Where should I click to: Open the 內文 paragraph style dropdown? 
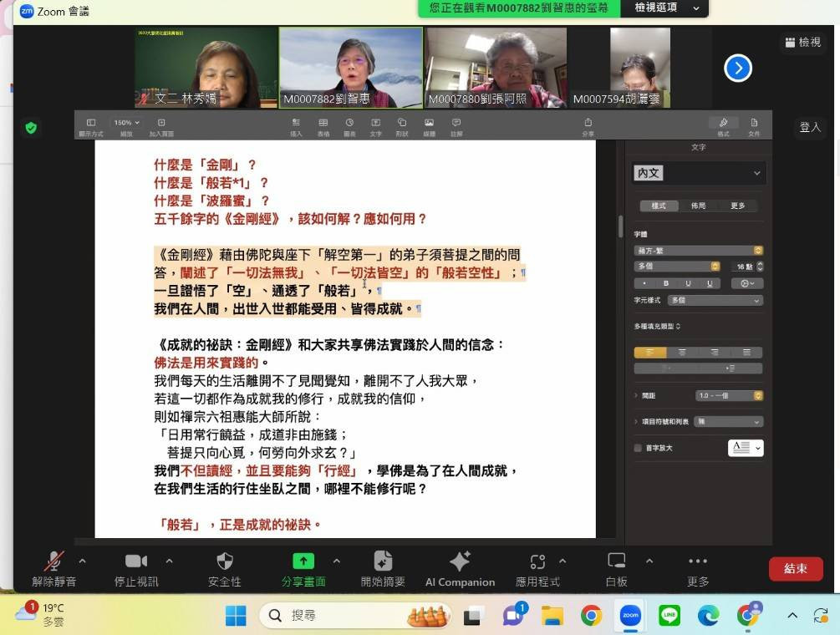pos(699,173)
